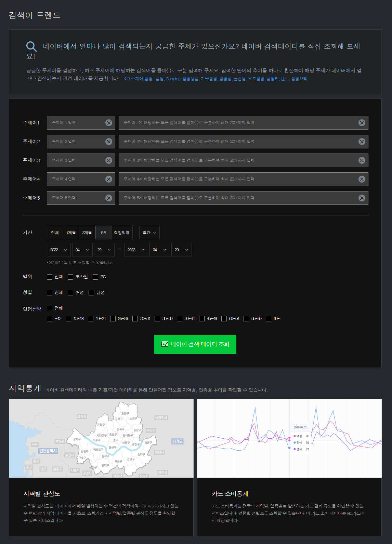Check the 30~34 age checkbox
This screenshot has height=544, width=392.
pos(135,319)
